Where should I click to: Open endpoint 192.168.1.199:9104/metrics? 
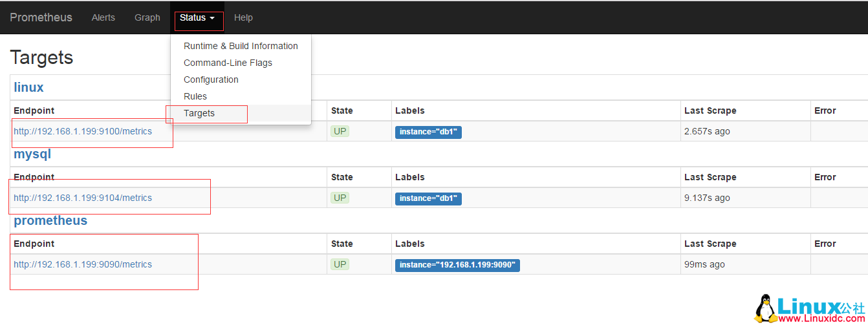click(83, 198)
